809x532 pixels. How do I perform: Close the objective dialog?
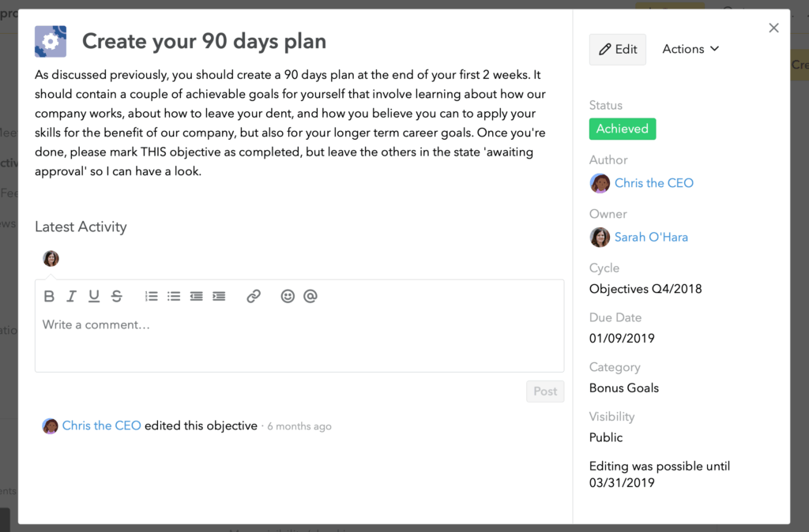click(773, 28)
